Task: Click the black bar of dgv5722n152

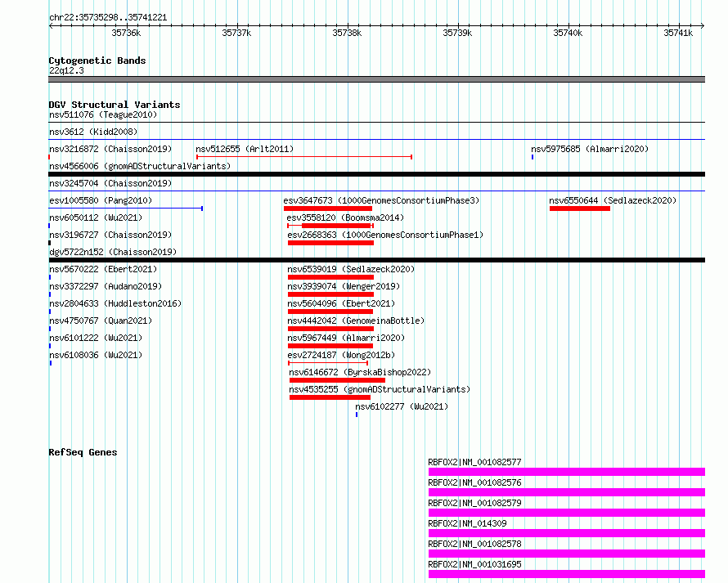Action: pos(376,260)
